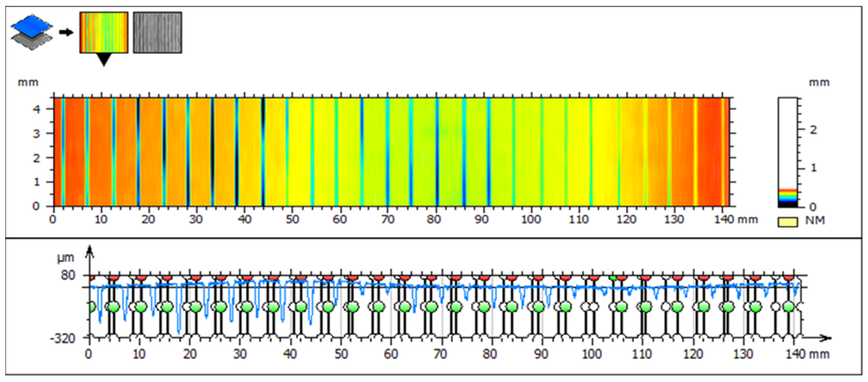Click the yellow NM non-measured color swatch
868x382 pixels.
pyautogui.click(x=788, y=222)
